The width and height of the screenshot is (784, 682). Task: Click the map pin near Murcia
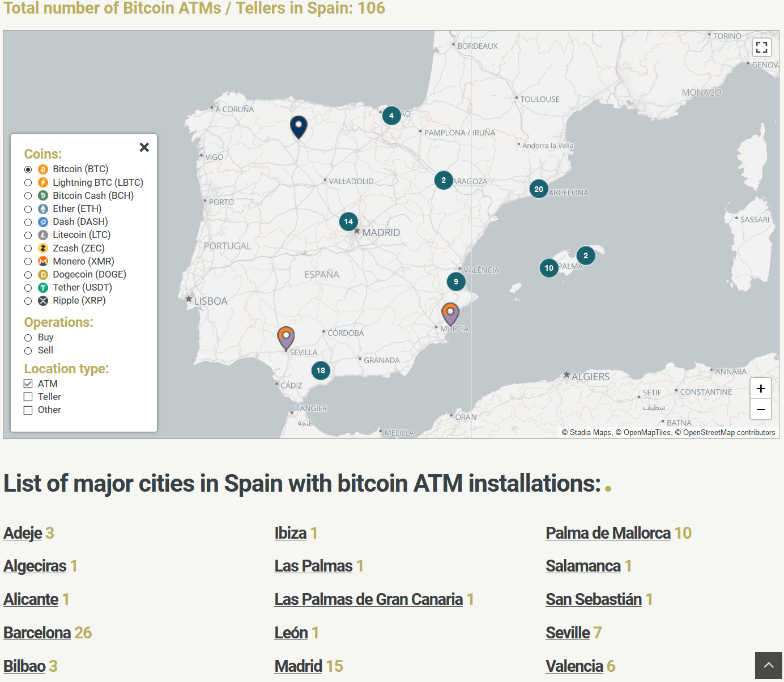tap(450, 313)
